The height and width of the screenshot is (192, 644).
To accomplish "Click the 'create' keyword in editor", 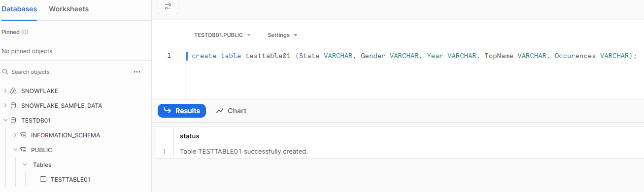I will point(204,56).
